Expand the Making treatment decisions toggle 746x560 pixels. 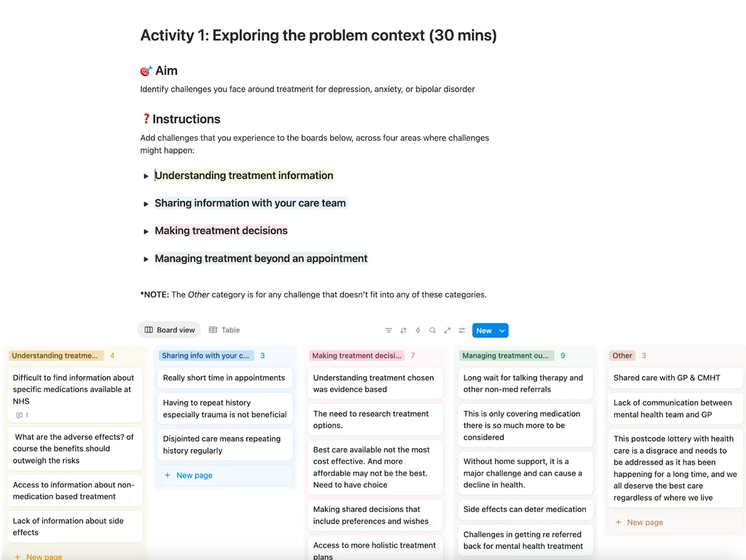click(x=145, y=231)
